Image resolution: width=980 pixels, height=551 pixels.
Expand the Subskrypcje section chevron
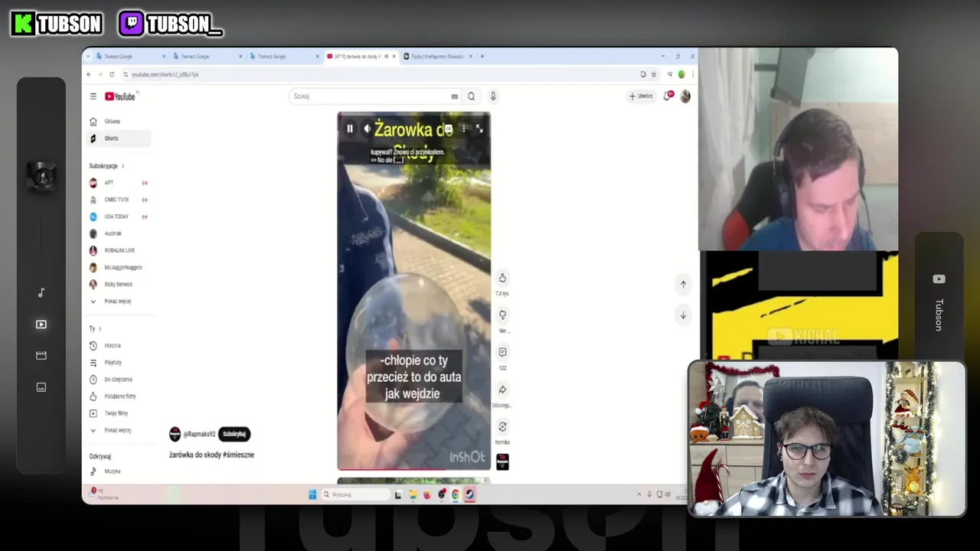tap(122, 166)
